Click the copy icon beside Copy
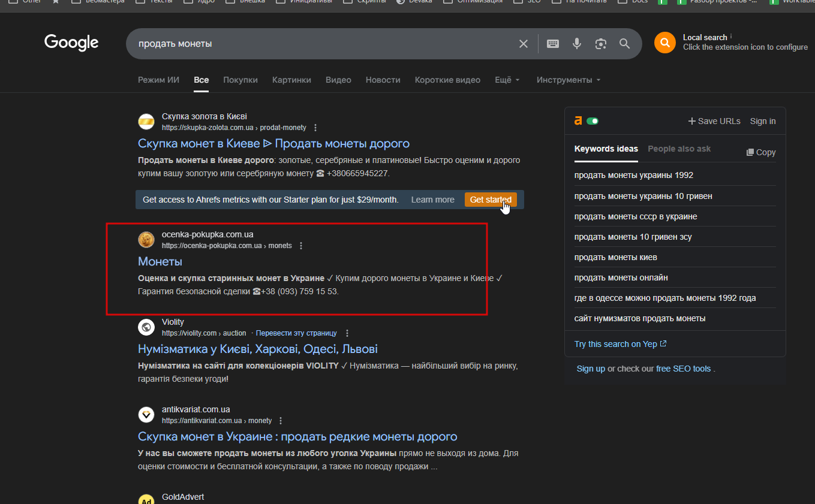The image size is (815, 504). [750, 152]
